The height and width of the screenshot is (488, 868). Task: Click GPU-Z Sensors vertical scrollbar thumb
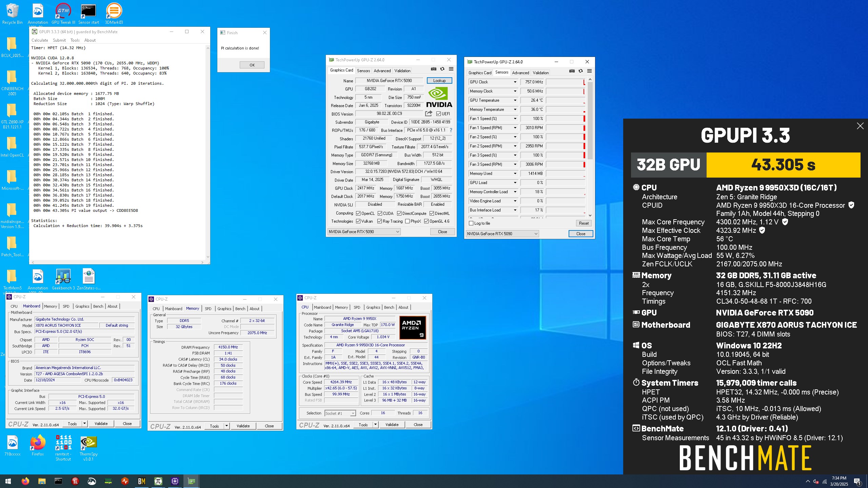pos(590,120)
